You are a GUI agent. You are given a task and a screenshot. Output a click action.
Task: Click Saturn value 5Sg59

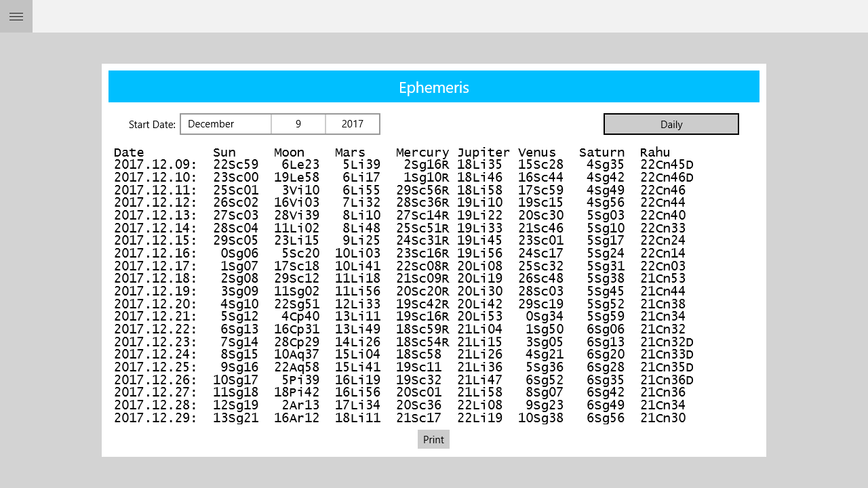[606, 317]
